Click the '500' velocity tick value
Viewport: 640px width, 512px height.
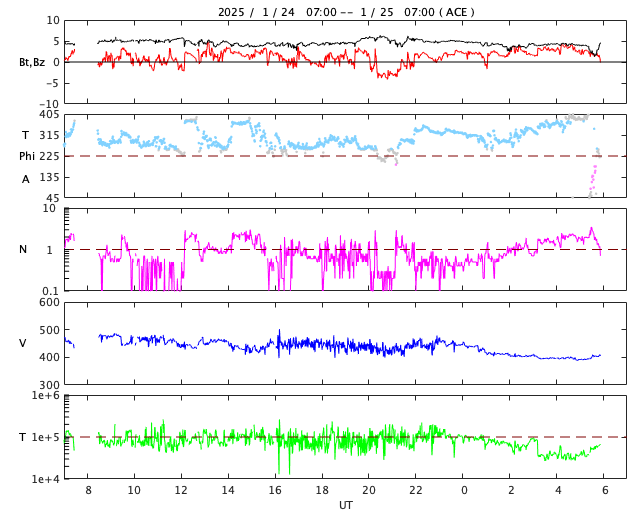click(x=49, y=330)
